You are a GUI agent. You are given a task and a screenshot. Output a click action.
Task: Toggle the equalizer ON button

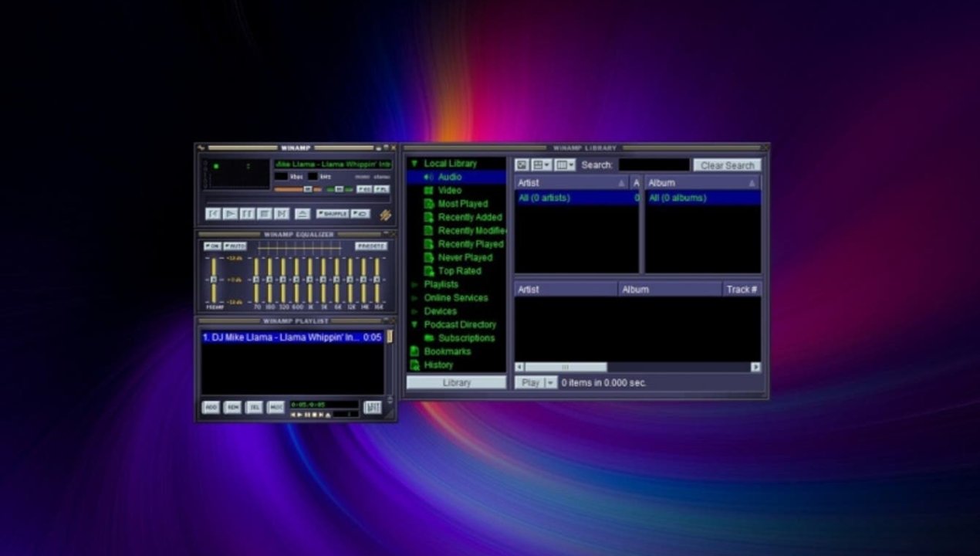(x=212, y=246)
